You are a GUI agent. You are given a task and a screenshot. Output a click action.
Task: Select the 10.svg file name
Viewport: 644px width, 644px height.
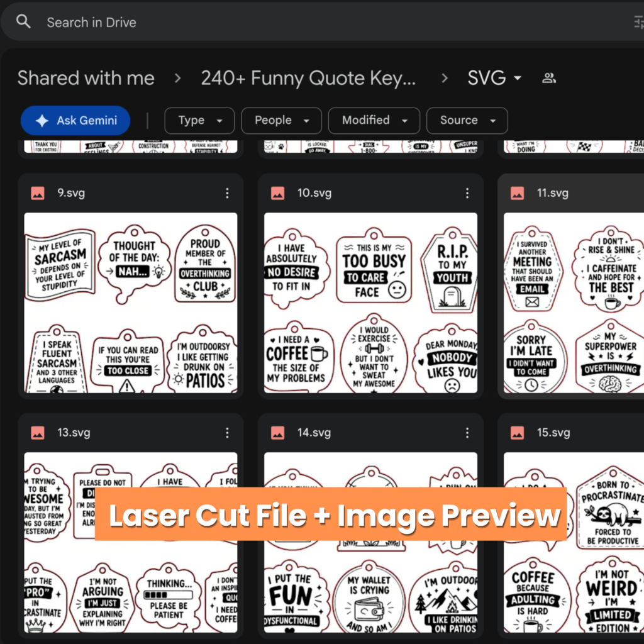click(x=314, y=193)
